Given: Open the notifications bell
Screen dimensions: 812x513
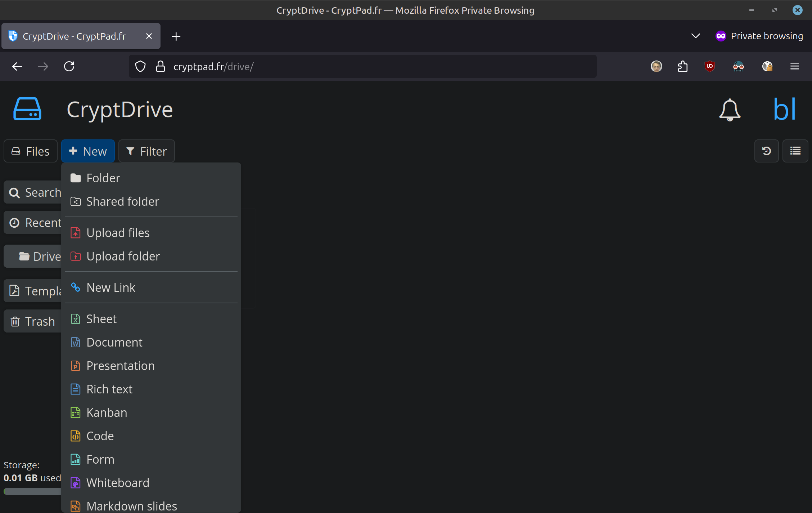Looking at the screenshot, I should 730,110.
